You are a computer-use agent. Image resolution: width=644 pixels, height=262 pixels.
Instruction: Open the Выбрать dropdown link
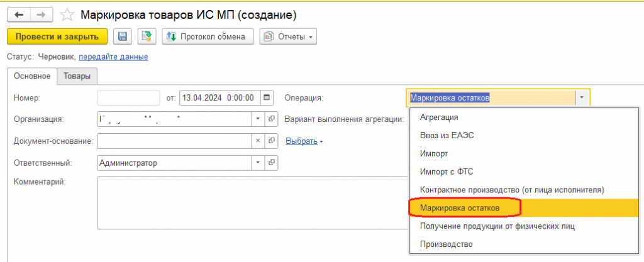pos(304,141)
